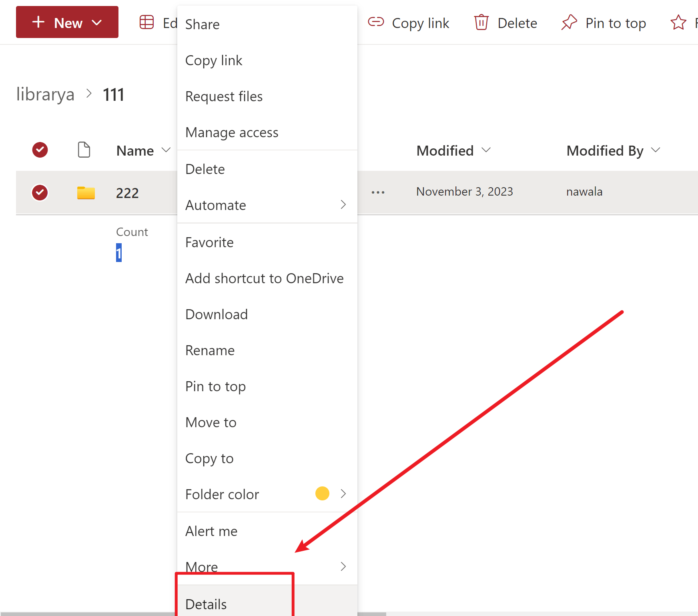The width and height of the screenshot is (698, 616).
Task: Click the file type column header icon
Action: [84, 150]
